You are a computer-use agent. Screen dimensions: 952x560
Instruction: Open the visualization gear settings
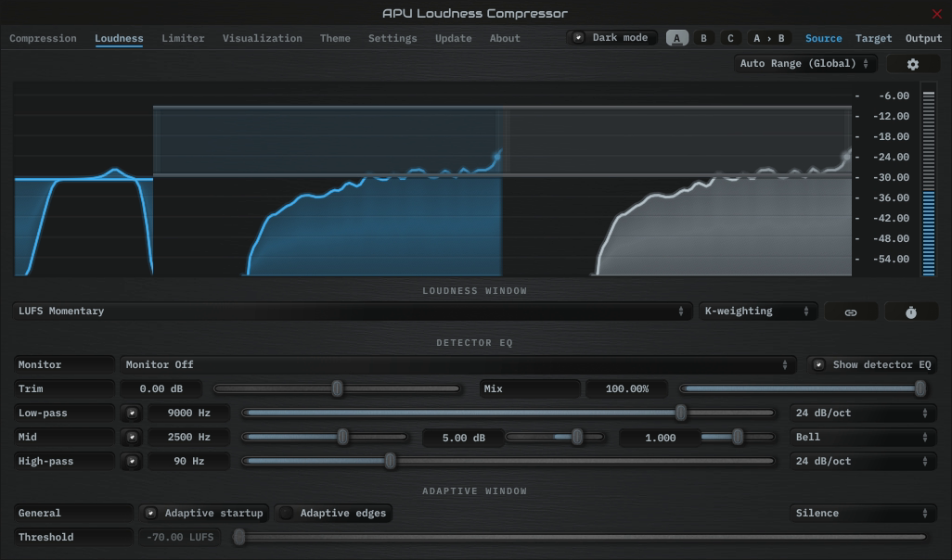point(912,64)
